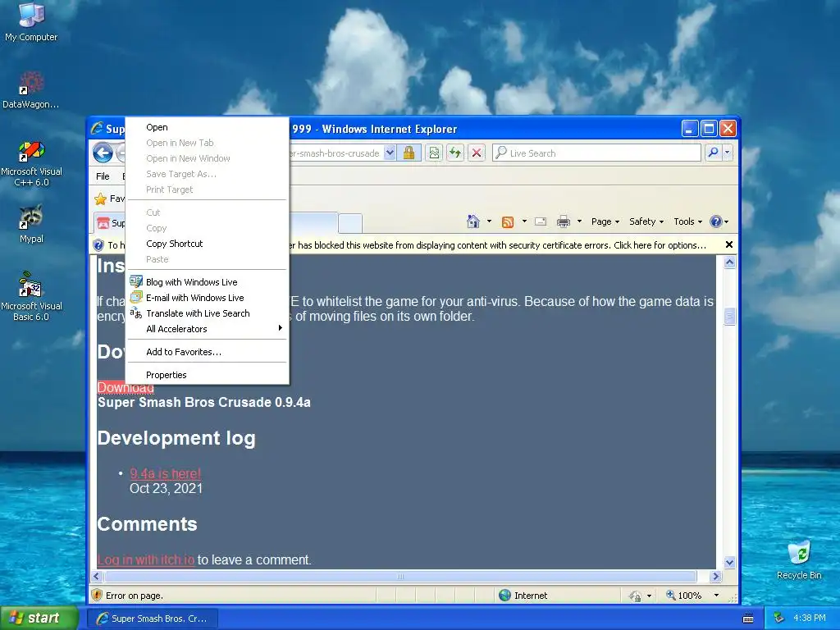The image size is (840, 630).
Task: Close the information bar with X
Action: [x=728, y=244]
